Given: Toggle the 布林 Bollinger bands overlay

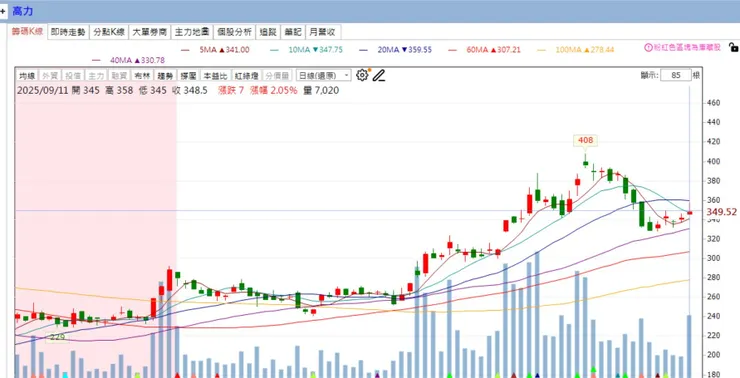Looking at the screenshot, I should (x=142, y=76).
